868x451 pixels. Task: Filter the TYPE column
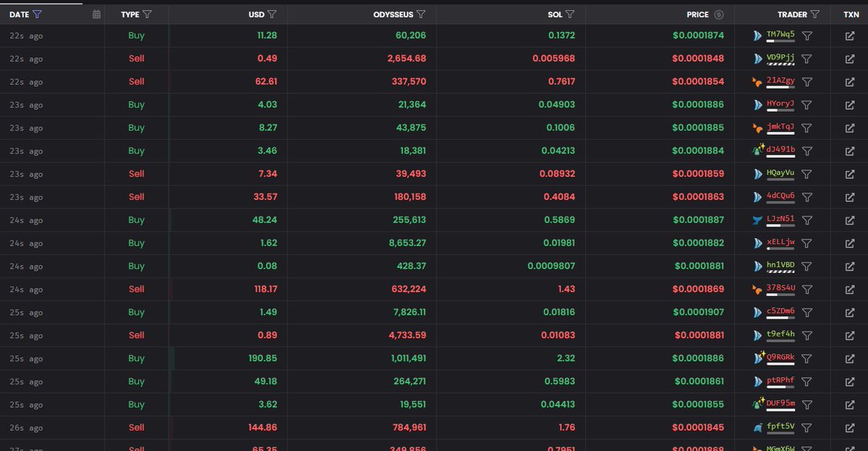(148, 14)
